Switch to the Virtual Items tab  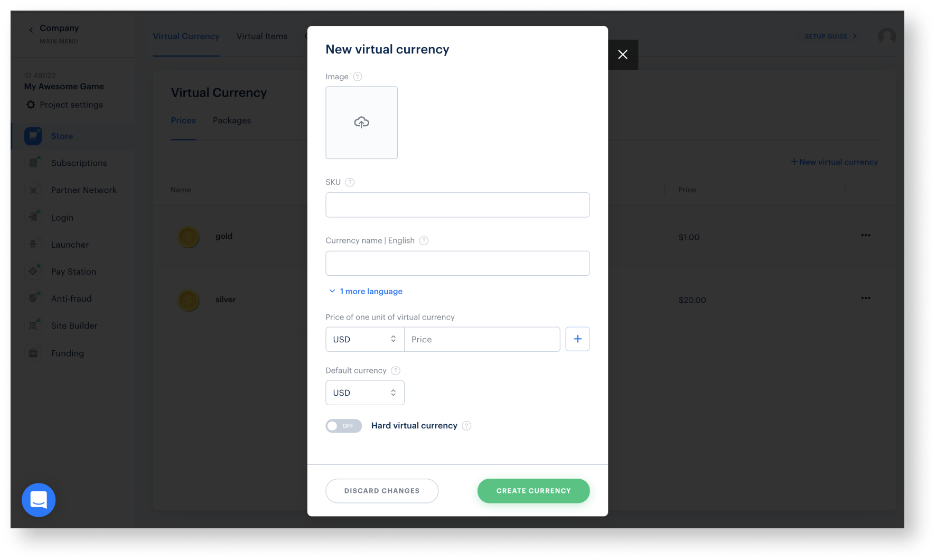click(262, 36)
